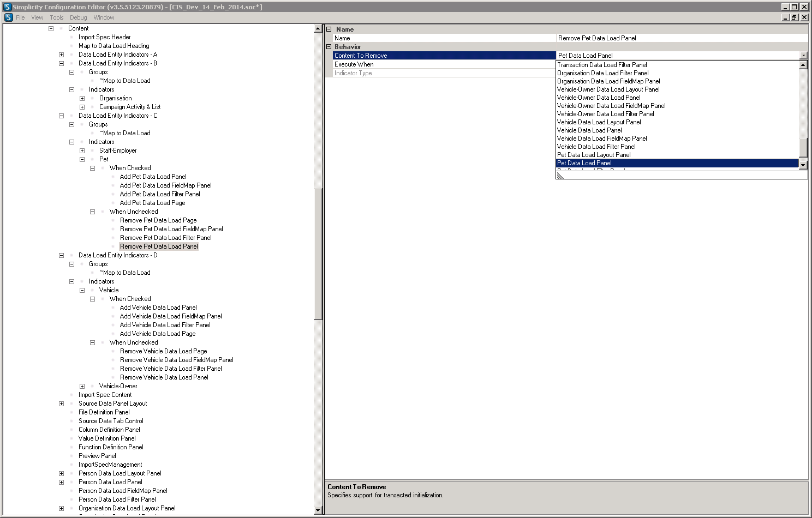This screenshot has height=518, width=812.
Task: Click tree panel scroll down arrow
Action: [318, 510]
